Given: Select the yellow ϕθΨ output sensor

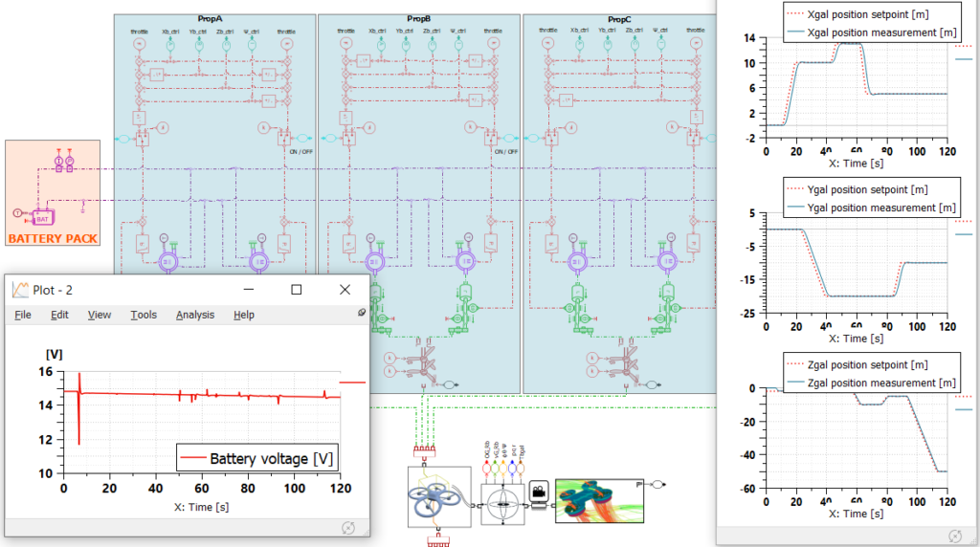Looking at the screenshot, I should click(503, 468).
